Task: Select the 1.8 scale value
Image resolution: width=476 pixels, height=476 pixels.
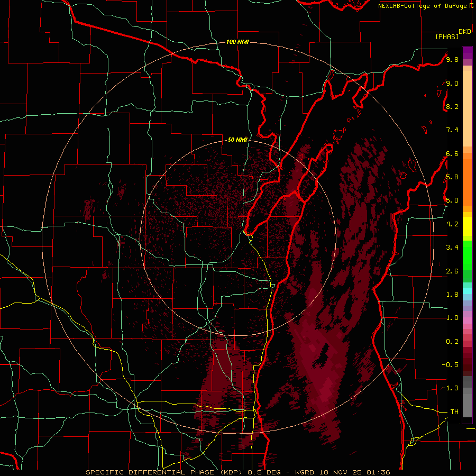Action: coord(452,295)
